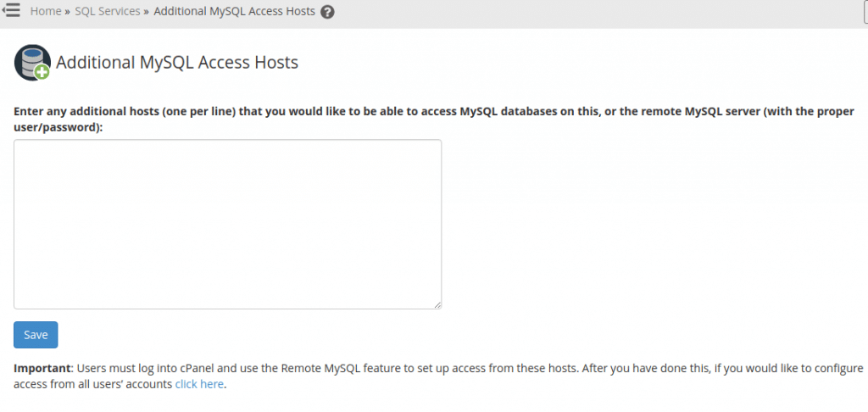Focus the additional hosts text area
The height and width of the screenshot is (412, 868).
[x=227, y=225]
